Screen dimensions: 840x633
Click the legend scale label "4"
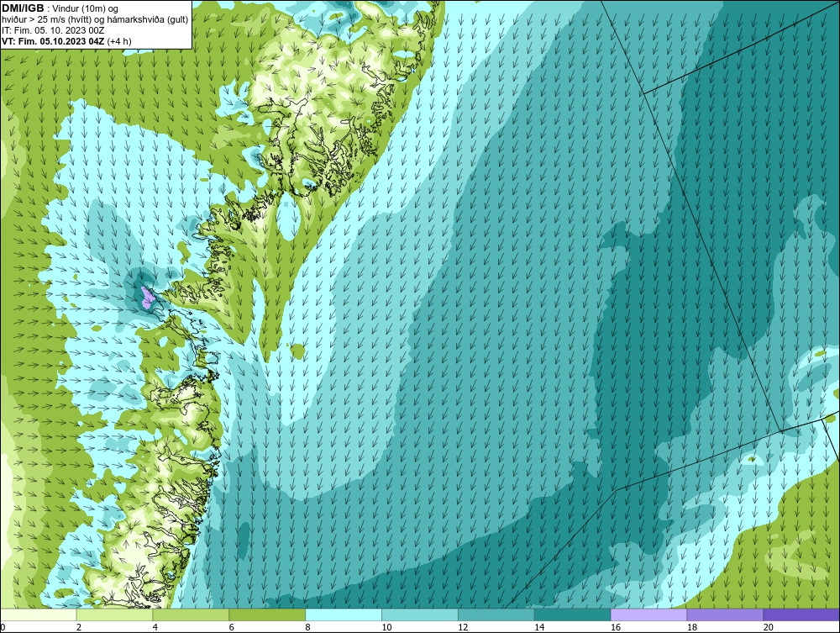coord(155,627)
